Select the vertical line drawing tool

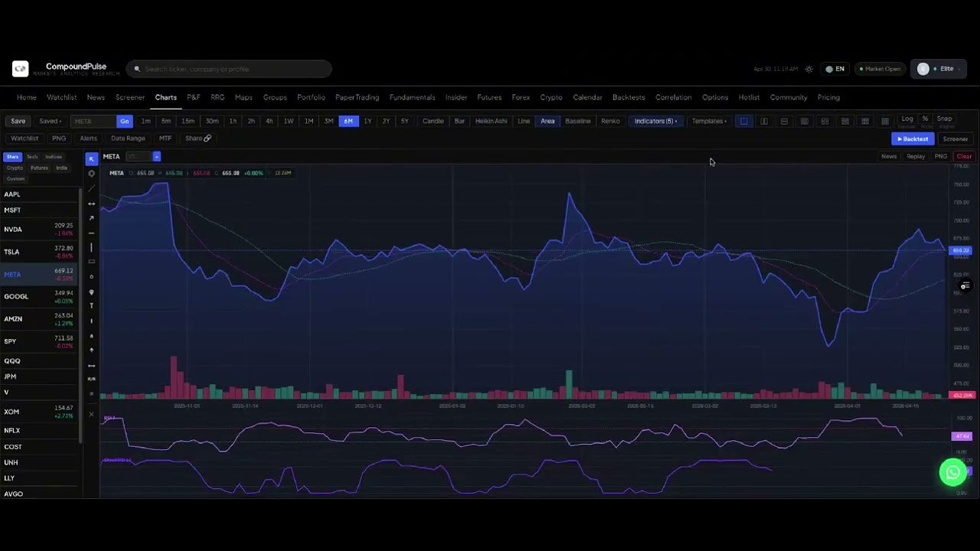click(91, 247)
